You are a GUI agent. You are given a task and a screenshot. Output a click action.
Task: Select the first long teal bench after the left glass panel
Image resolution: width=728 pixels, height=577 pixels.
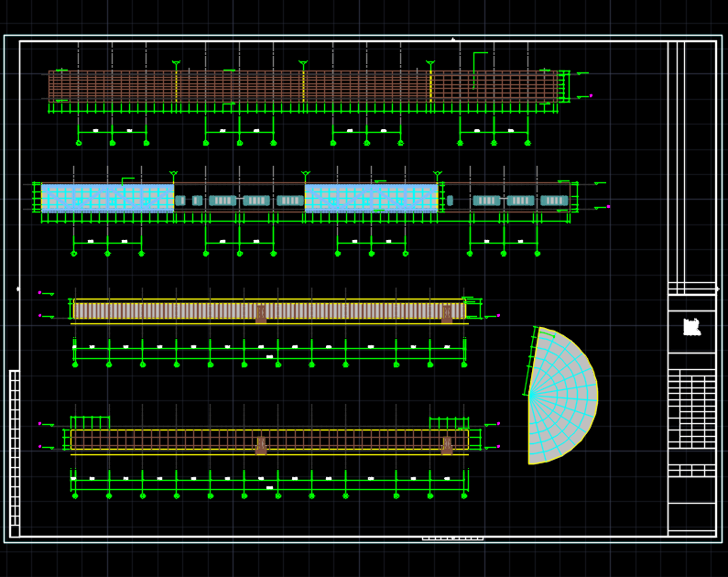coord(223,201)
